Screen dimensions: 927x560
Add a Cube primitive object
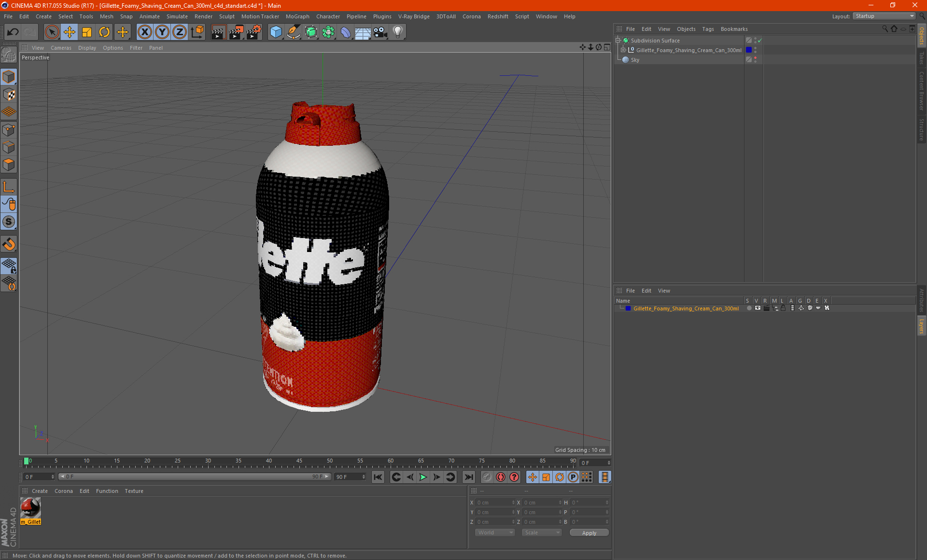(276, 32)
